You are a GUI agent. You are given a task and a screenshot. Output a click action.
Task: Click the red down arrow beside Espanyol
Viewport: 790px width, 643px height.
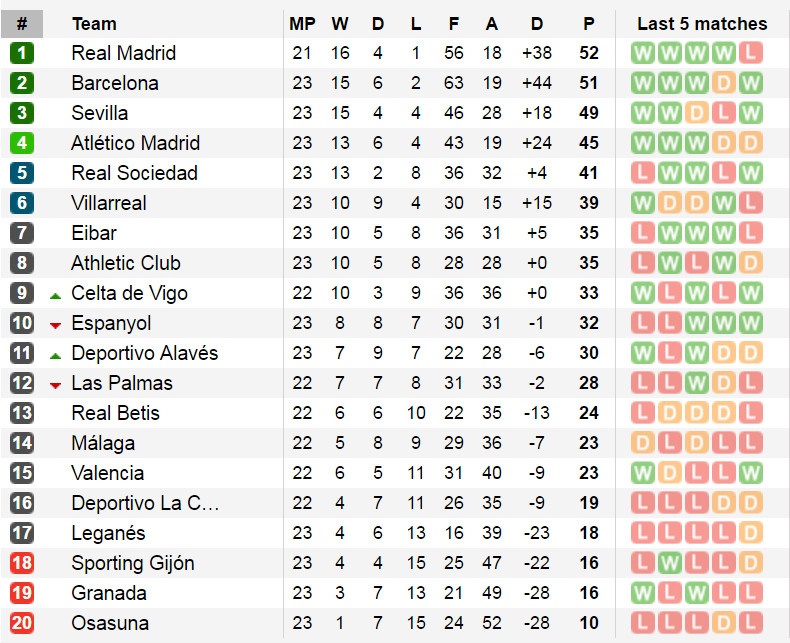[x=55, y=325]
